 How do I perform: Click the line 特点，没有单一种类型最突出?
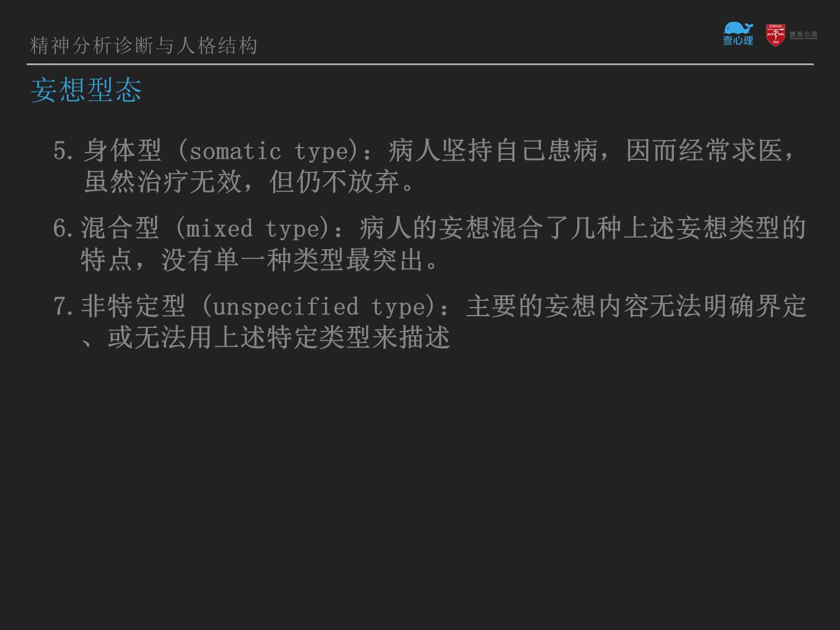(260, 260)
